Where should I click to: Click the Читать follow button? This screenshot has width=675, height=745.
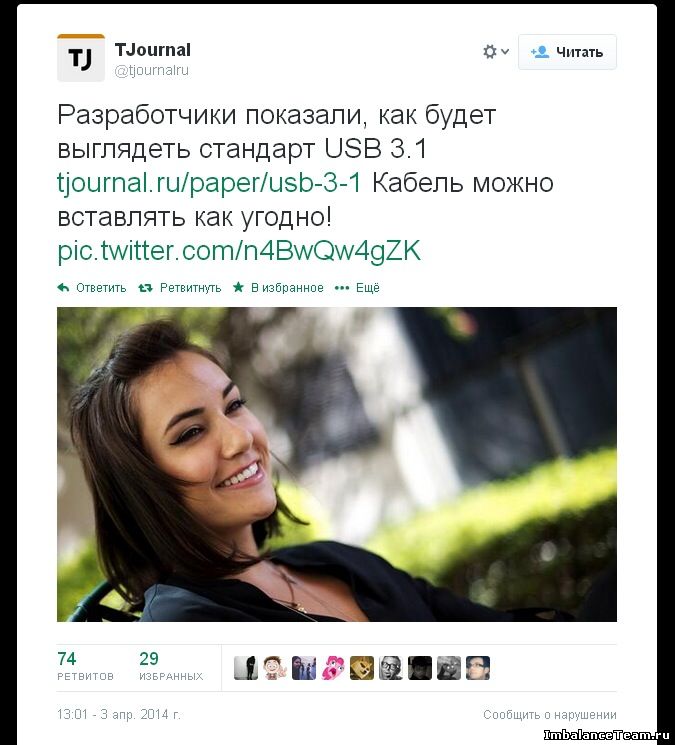coord(567,52)
